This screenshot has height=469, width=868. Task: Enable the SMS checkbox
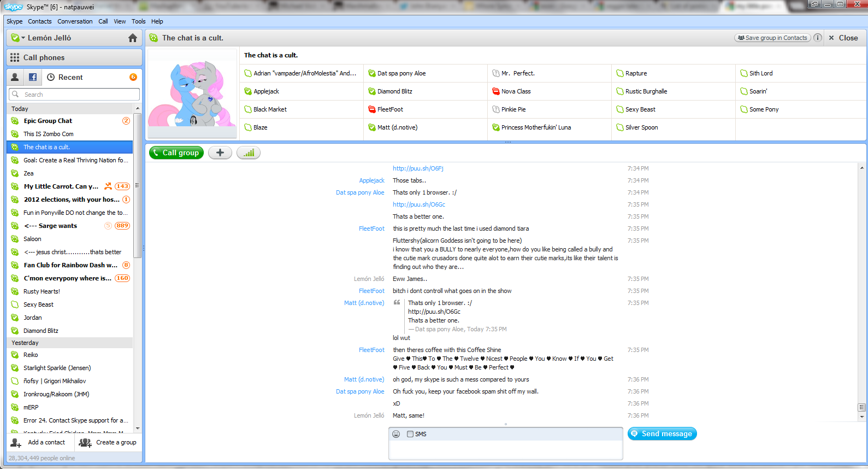(x=410, y=434)
